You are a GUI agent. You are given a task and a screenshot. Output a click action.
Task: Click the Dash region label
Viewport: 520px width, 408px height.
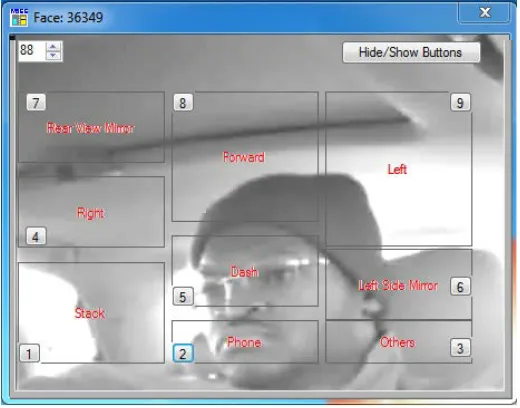(244, 272)
